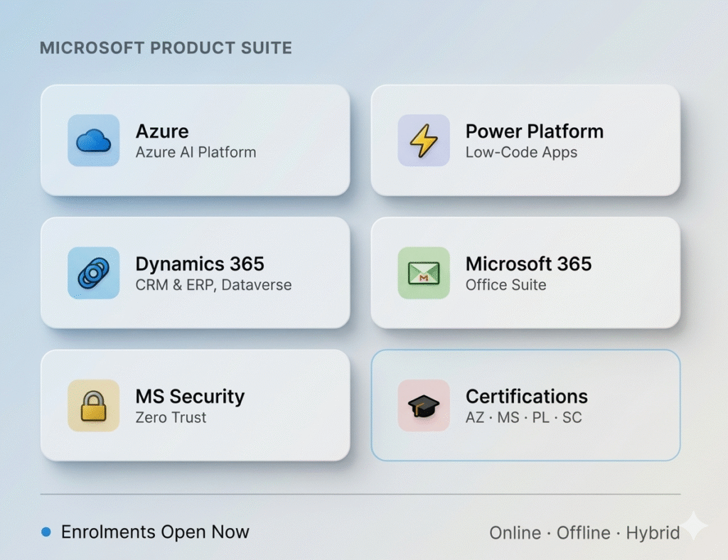
Task: Open the MS Security card
Action: point(195,405)
